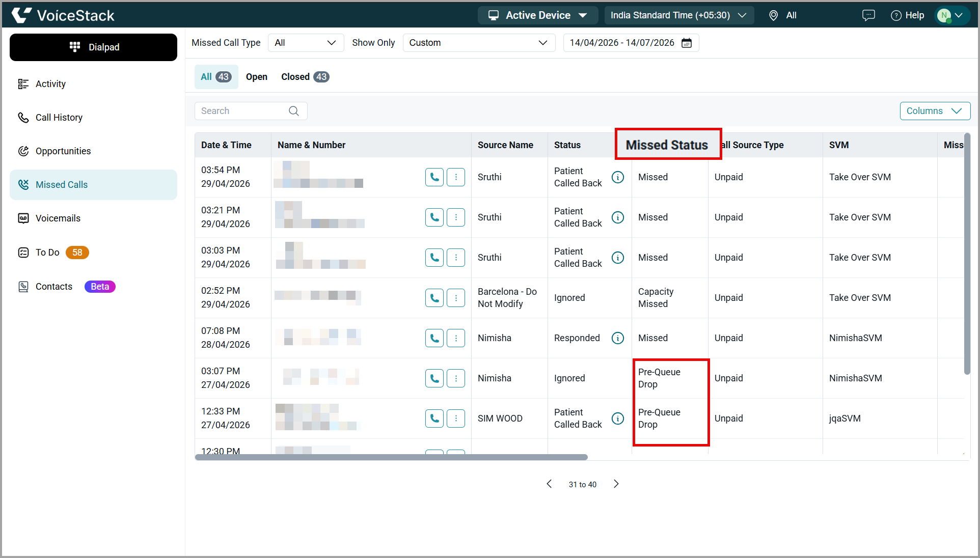
Task: Click the search magnifier icon
Action: pyautogui.click(x=294, y=111)
